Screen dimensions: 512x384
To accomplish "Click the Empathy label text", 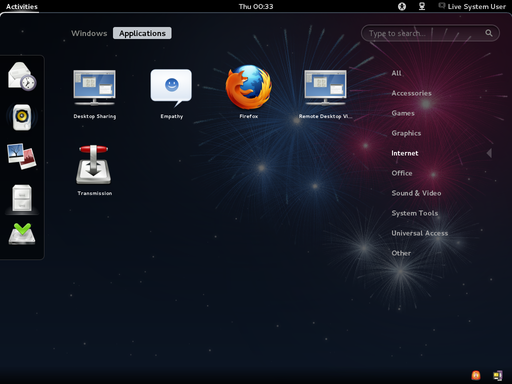I will point(172,116).
